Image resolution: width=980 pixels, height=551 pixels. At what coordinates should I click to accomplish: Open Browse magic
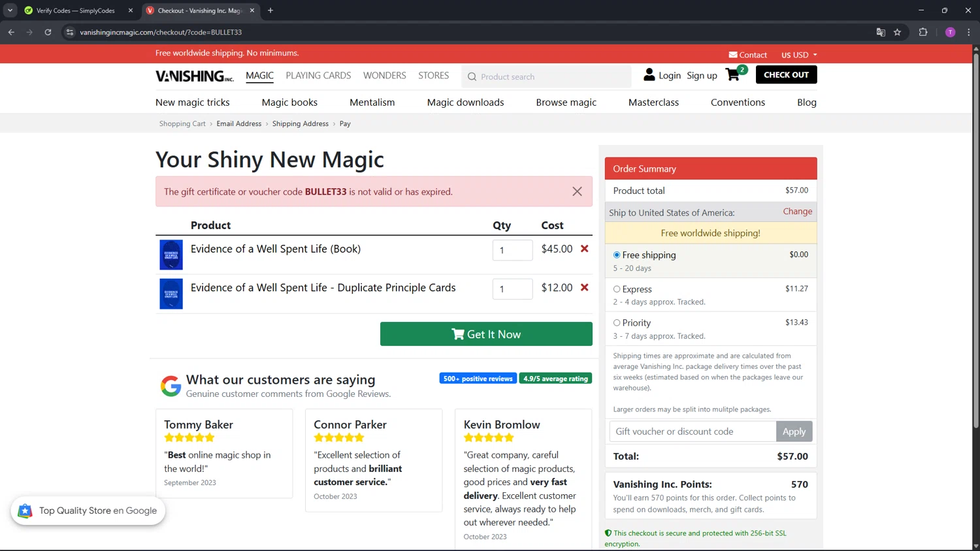point(566,102)
